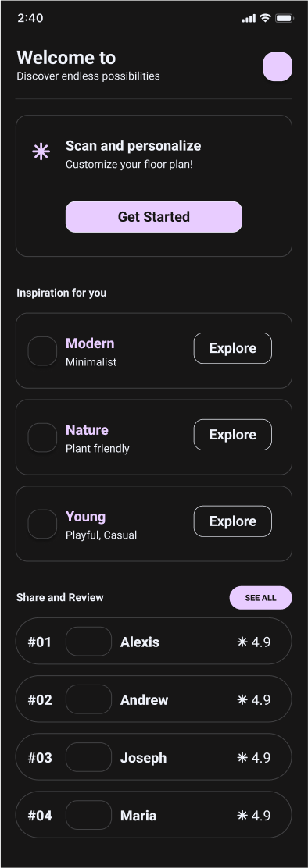Open Andrew's image thumbnail in row #02
Image resolution: width=308 pixels, height=868 pixels.
88,699
